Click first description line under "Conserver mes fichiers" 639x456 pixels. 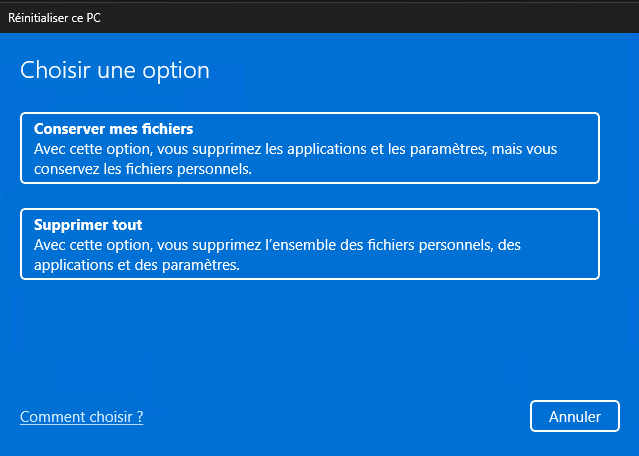[x=295, y=149]
